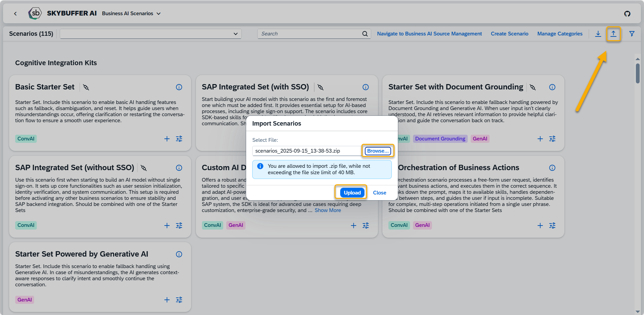The width and height of the screenshot is (644, 315).
Task: Add the Basic Starter Set scenario
Action: 167,139
